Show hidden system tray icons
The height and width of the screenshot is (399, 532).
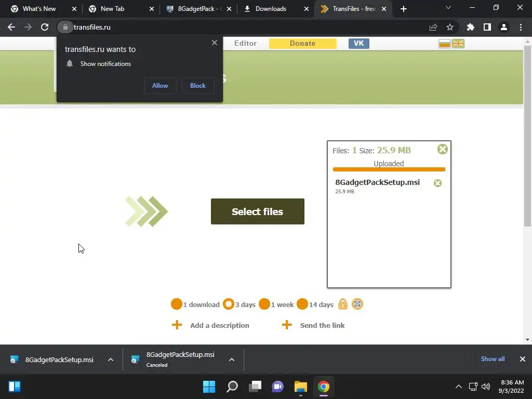[458, 387]
